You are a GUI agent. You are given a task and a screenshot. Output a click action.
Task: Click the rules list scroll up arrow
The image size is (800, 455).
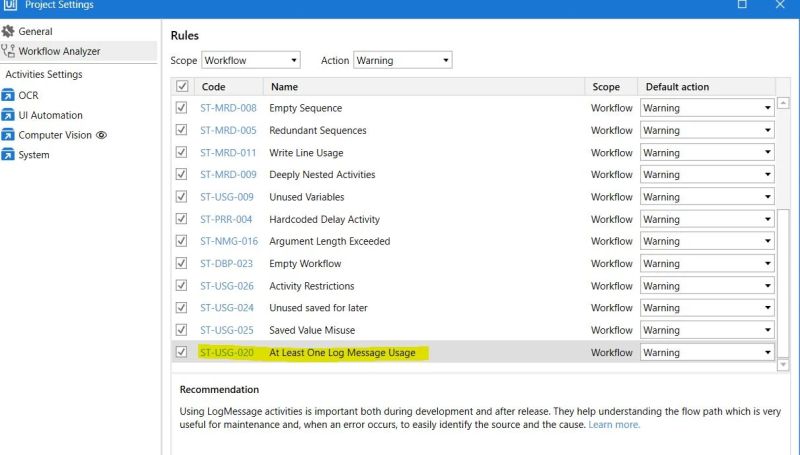[783, 103]
